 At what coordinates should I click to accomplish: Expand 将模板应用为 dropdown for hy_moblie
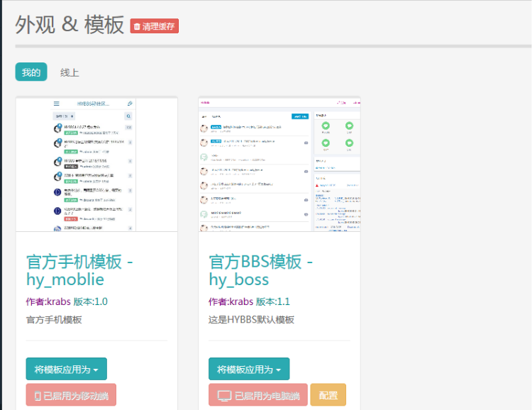67,369
